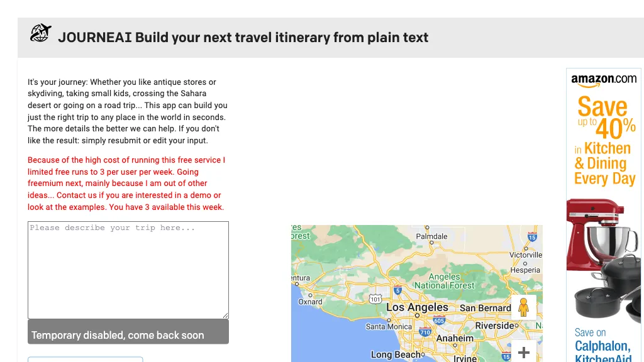Focus the trip description text area
Viewport: 644px width, 362px height.
128,270
